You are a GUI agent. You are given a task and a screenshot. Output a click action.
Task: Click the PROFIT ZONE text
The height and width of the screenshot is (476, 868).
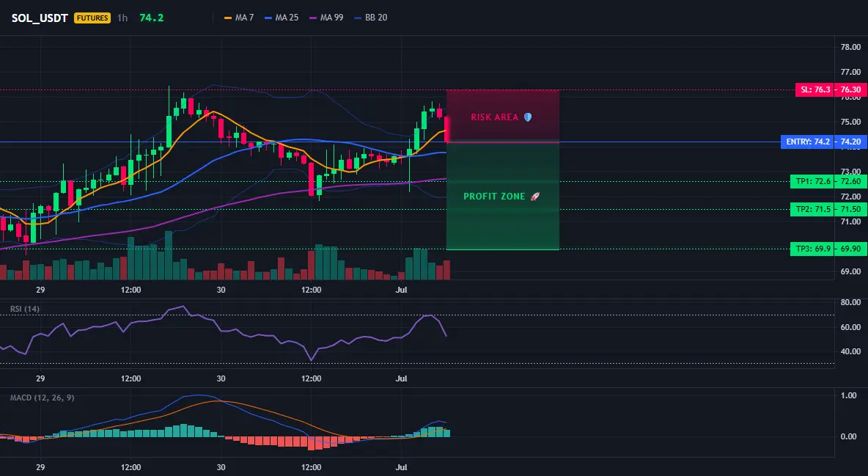[x=494, y=196]
